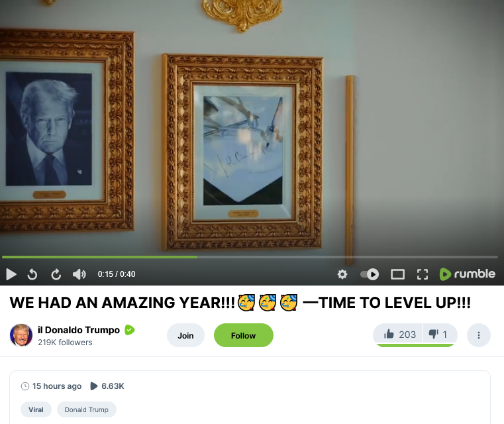This screenshot has width=504, height=424.
Task: Select the Viral tag
Action: 36,409
